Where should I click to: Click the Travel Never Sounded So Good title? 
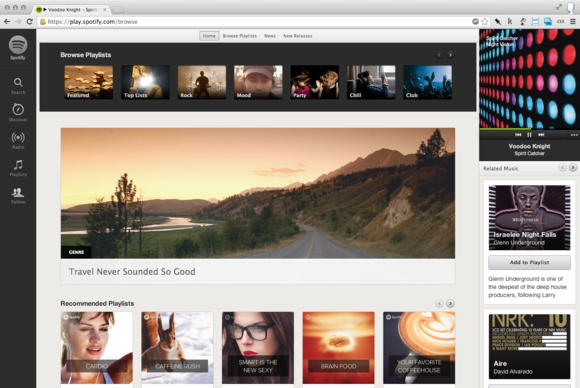(132, 271)
